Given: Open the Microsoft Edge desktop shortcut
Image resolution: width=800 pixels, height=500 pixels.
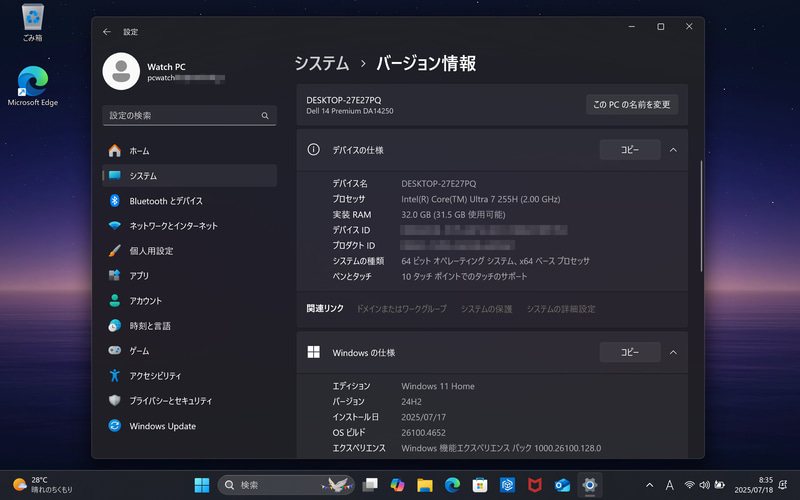Looking at the screenshot, I should pos(33,86).
